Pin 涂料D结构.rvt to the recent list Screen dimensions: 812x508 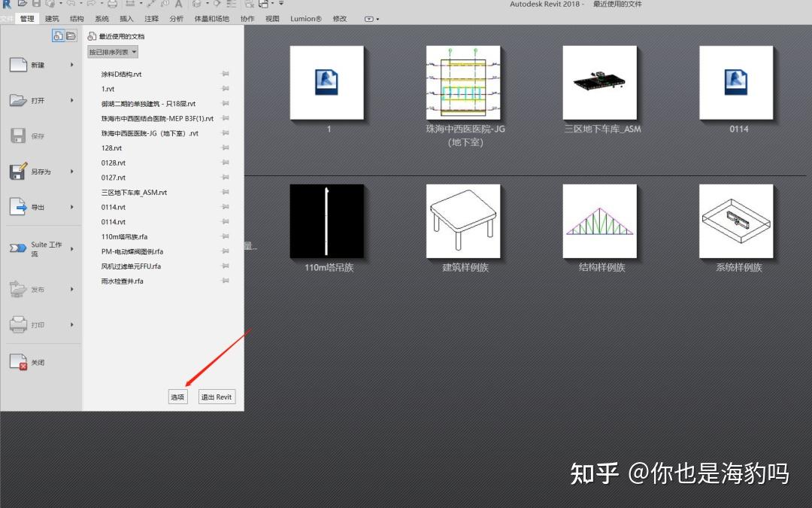(x=226, y=74)
